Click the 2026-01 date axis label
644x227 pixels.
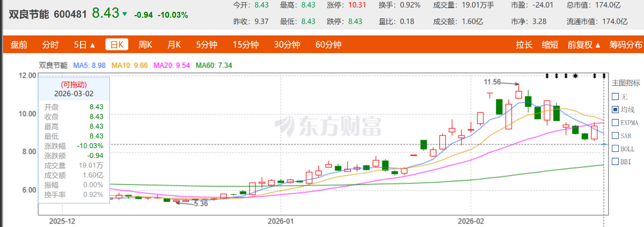(x=281, y=220)
